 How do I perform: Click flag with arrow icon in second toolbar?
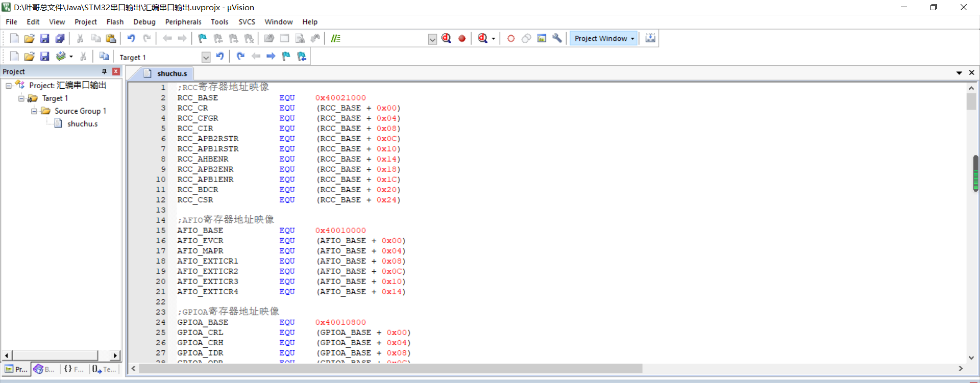coord(302,56)
